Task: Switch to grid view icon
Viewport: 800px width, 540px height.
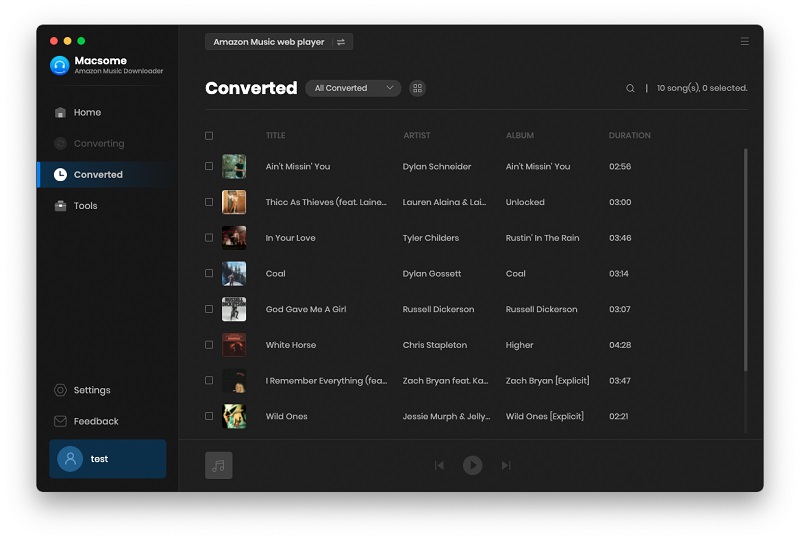Action: (x=417, y=88)
